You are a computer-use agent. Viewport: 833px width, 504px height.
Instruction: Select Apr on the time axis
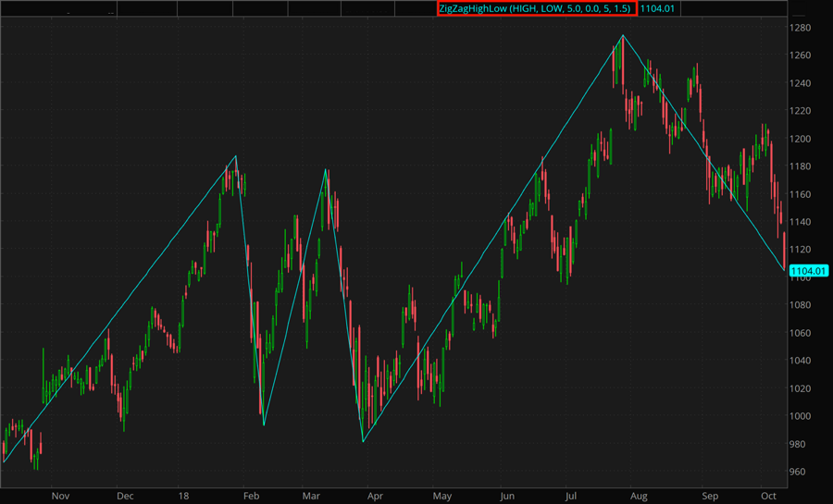[x=375, y=496]
